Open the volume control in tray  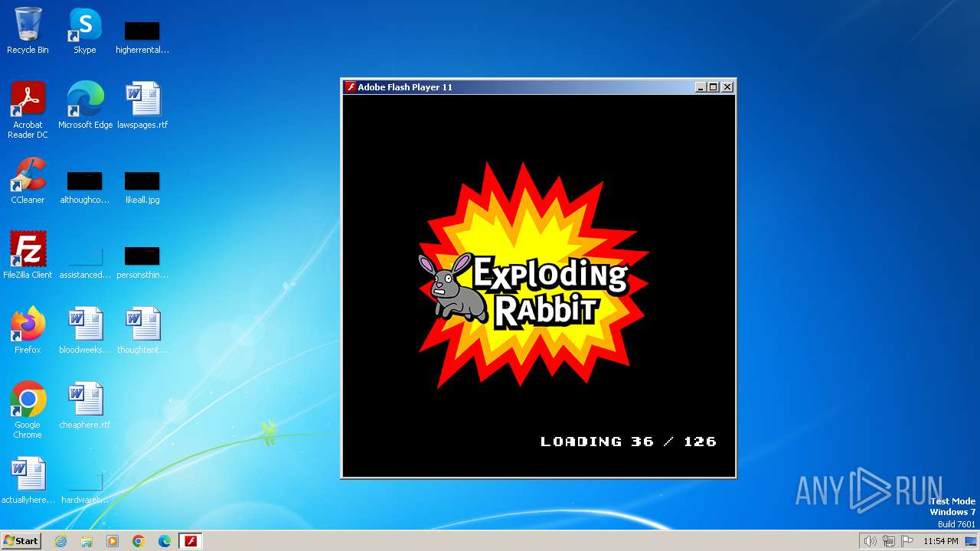(870, 541)
